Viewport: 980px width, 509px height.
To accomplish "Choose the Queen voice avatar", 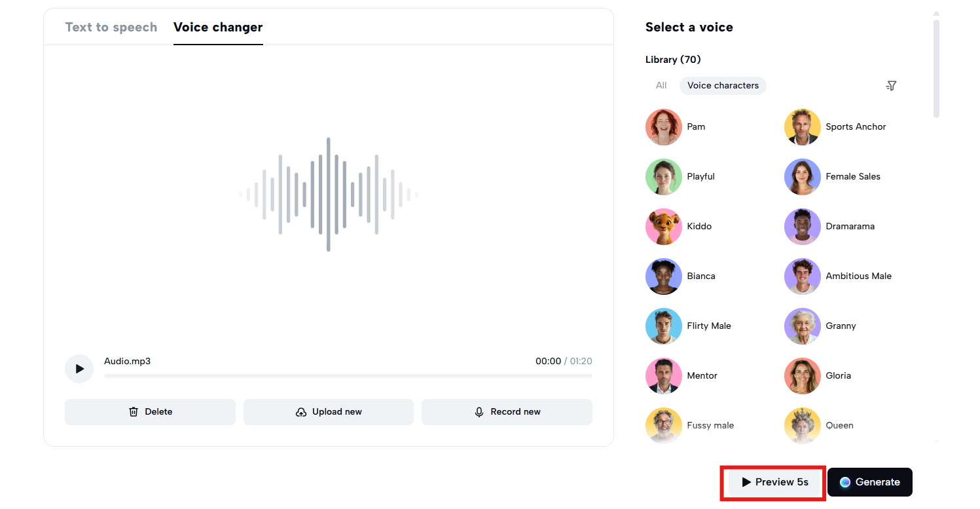I will 802,426.
